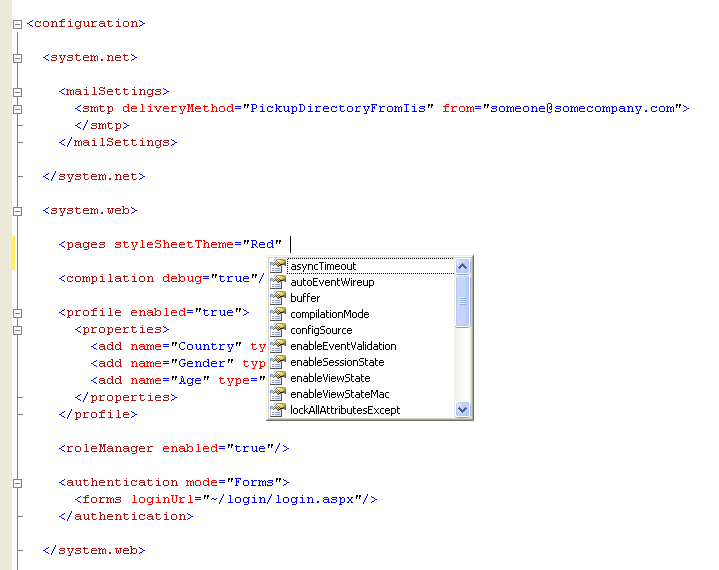Click the deliveryMethod attribute name

178,108
